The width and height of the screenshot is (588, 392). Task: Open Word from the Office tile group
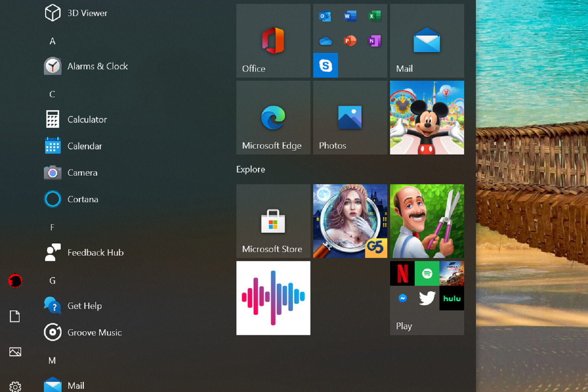(350, 16)
